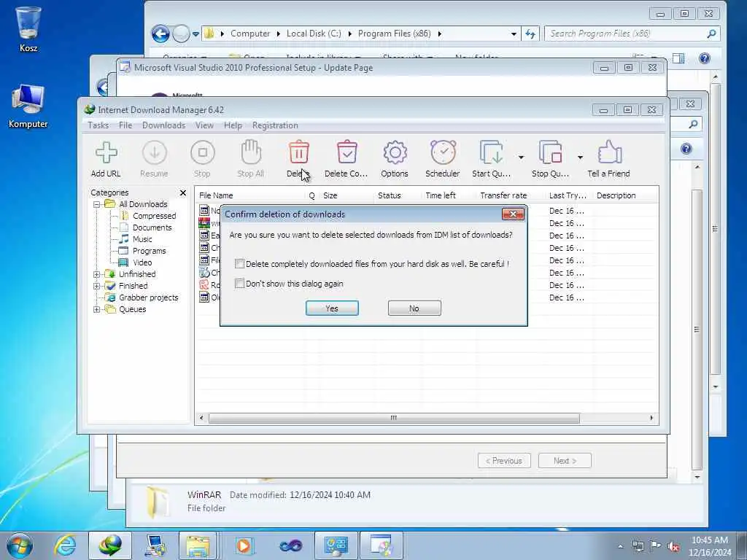747x560 pixels.
Task: Expand the Queues category node
Action: [x=97, y=309]
